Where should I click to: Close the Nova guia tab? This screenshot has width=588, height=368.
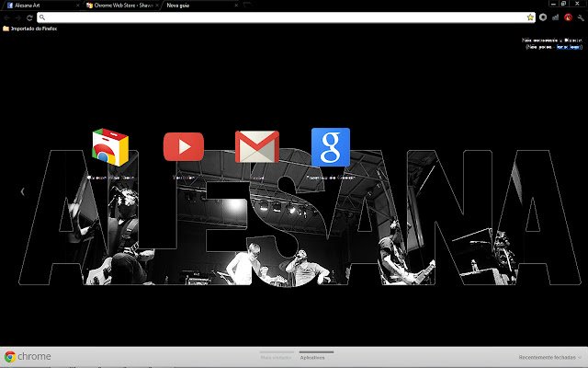pos(236,6)
